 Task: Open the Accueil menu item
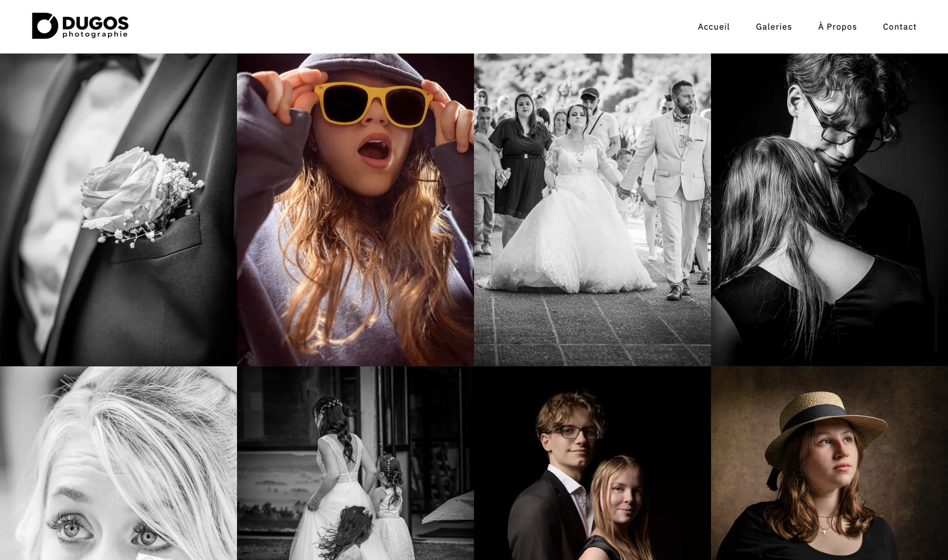(x=713, y=27)
